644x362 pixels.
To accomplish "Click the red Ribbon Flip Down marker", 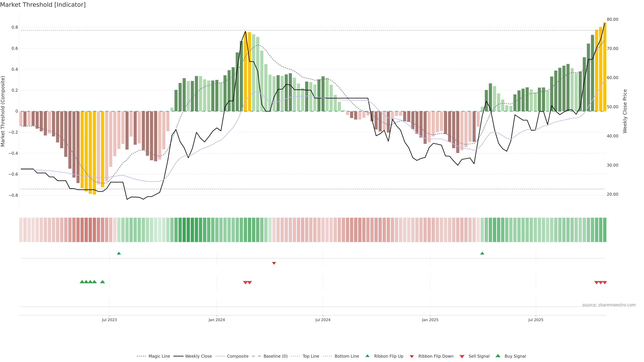I will click(x=274, y=263).
